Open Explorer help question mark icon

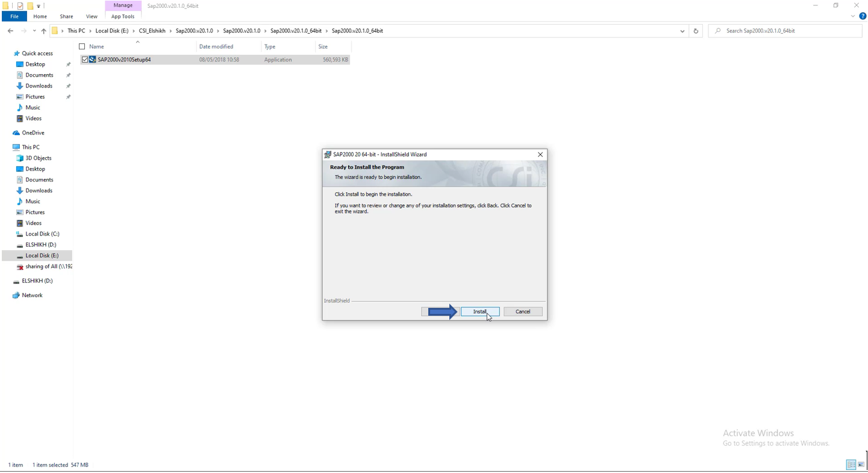863,16
